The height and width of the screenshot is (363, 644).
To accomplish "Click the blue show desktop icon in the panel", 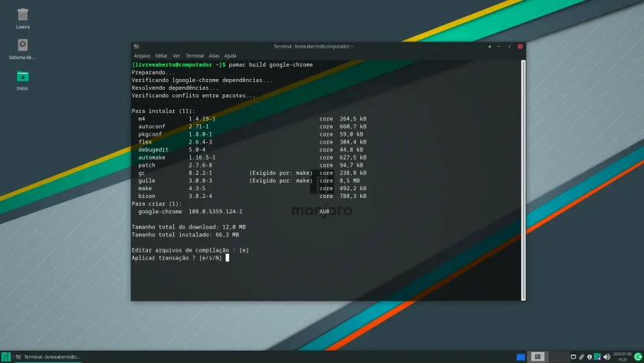I will click(x=521, y=357).
